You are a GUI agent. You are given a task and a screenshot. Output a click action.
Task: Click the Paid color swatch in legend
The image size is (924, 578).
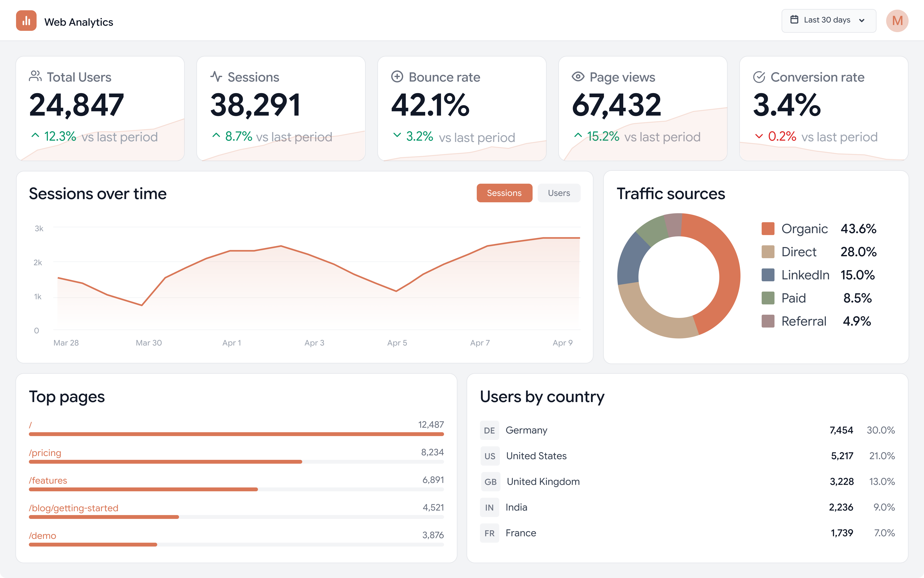click(768, 298)
